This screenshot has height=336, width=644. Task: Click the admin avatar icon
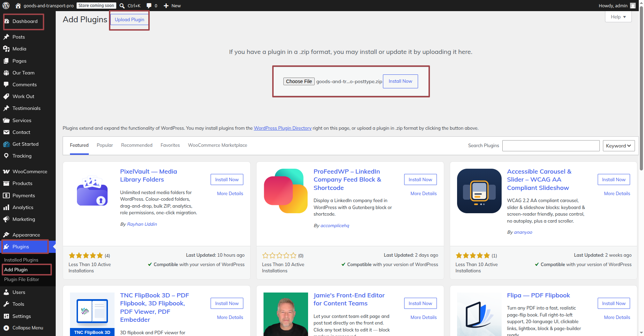633,6
